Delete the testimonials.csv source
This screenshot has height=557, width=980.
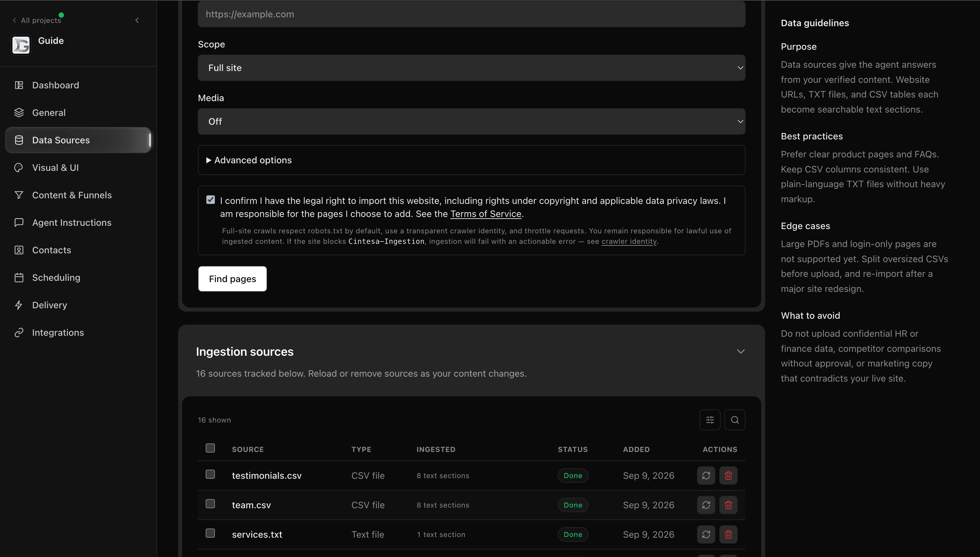point(728,476)
